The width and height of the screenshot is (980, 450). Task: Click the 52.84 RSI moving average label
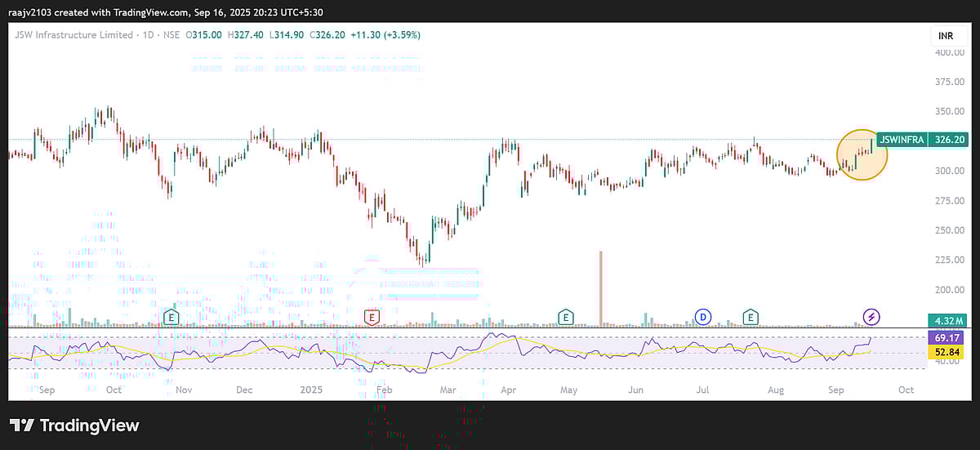pyautogui.click(x=948, y=352)
